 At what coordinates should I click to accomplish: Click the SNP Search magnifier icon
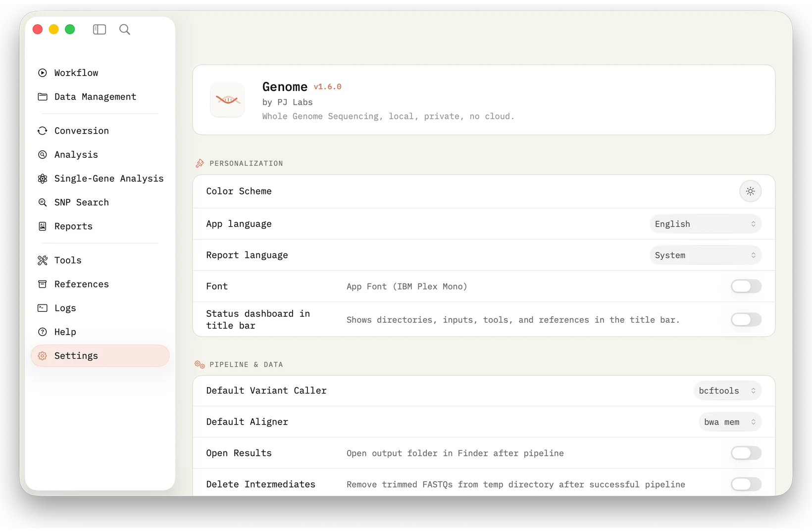tap(43, 202)
